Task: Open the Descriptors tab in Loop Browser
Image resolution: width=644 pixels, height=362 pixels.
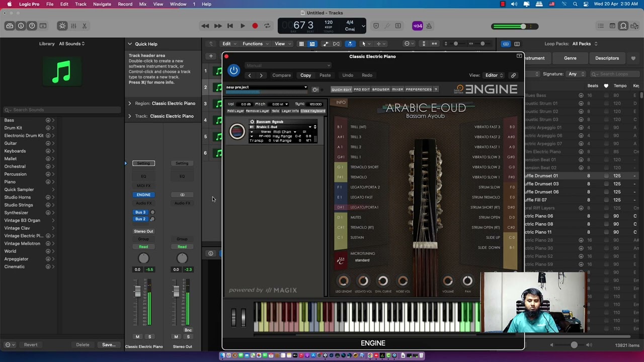Action: click(607, 58)
